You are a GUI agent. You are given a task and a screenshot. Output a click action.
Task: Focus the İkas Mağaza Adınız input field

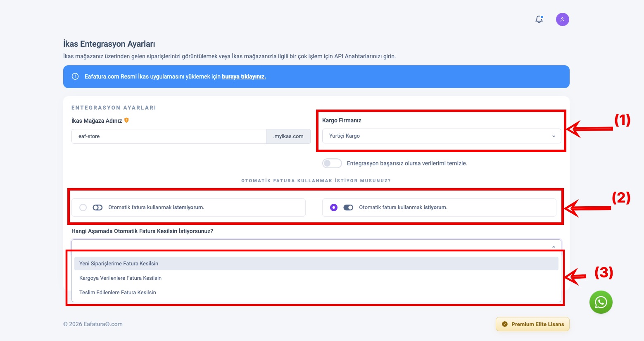click(x=169, y=136)
